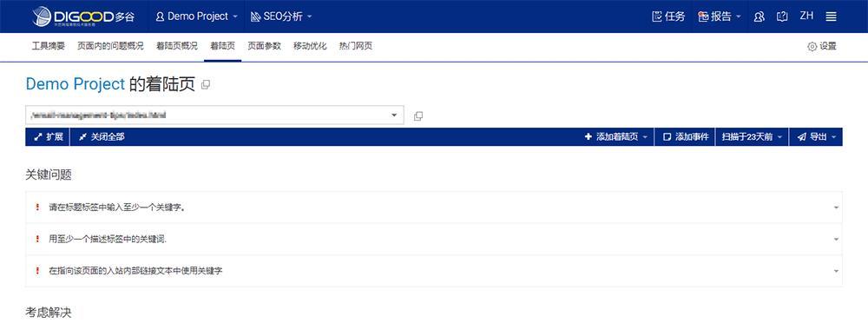Click the red alert icon for inbound links issue
This screenshot has height=323, width=868.
tap(37, 270)
